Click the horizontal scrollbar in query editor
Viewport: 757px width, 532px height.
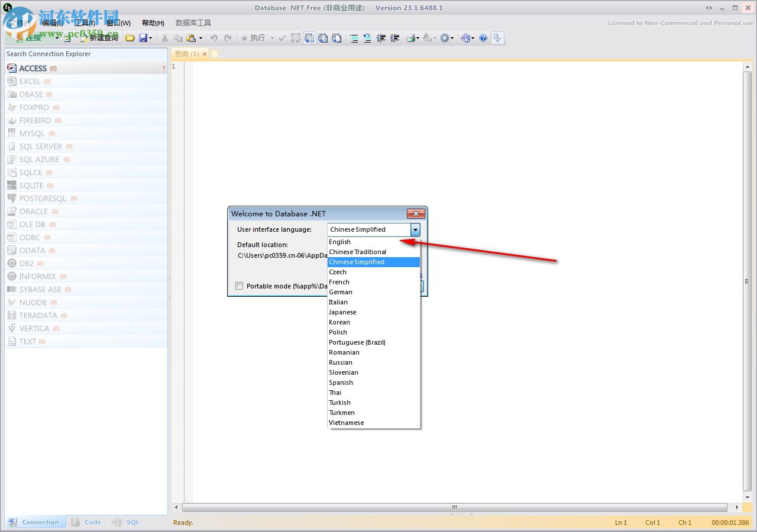[x=454, y=507]
